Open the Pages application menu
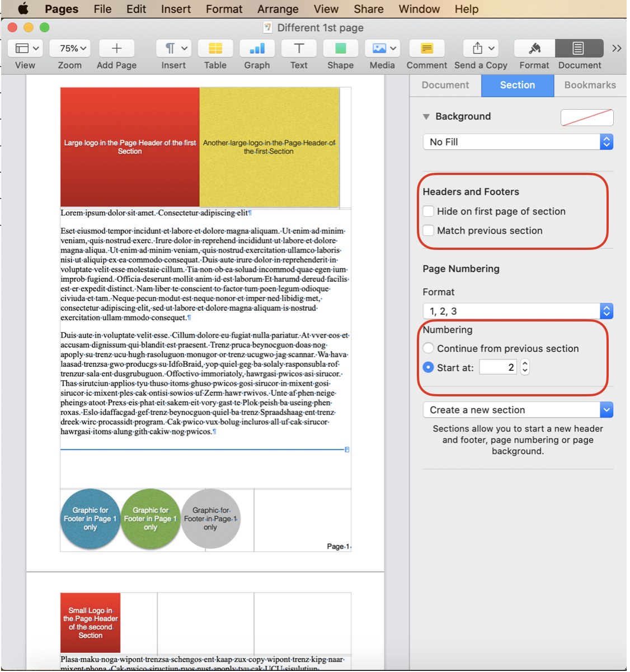Screen dimensions: 630x672 pyautogui.click(x=62, y=9)
